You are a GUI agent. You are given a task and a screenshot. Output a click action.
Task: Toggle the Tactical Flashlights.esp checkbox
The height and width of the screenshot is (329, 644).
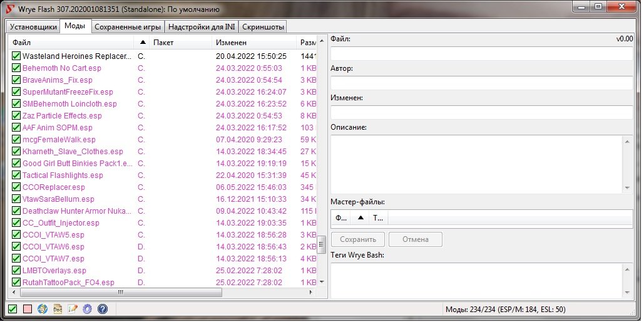16,175
